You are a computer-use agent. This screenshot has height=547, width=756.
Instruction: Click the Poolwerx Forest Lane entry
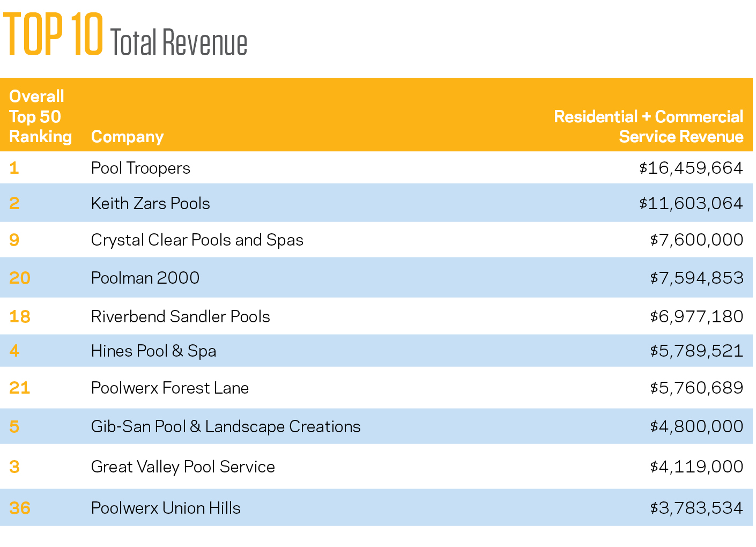tap(169, 388)
